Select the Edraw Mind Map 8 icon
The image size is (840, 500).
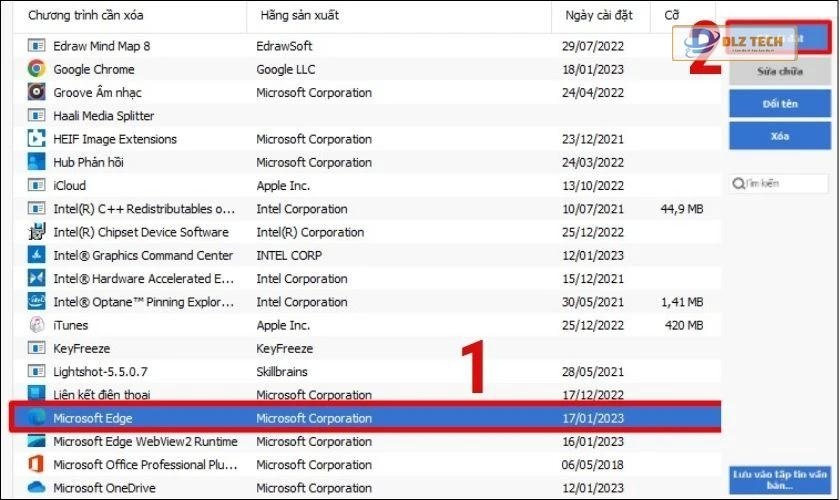tap(37, 46)
